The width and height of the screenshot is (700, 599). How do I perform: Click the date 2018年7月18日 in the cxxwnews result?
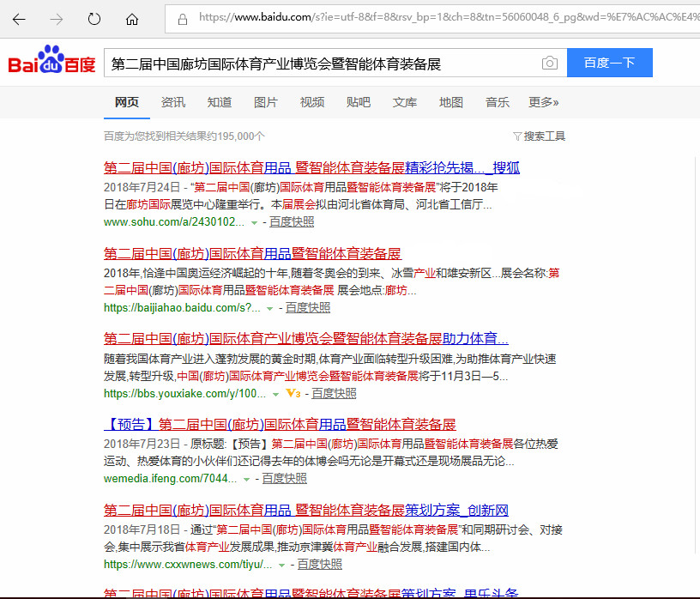pos(142,529)
